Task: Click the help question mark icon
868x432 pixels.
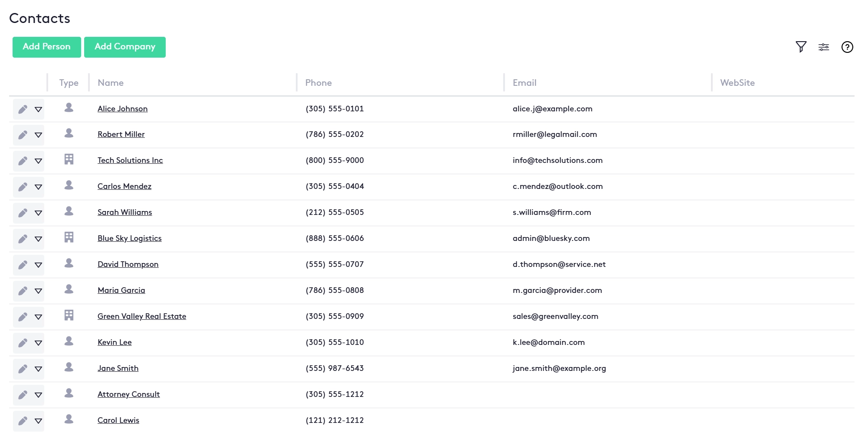Action: point(847,47)
